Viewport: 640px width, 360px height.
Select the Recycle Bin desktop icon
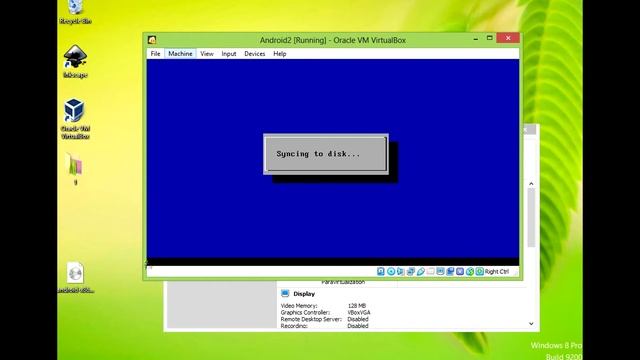coord(75,12)
